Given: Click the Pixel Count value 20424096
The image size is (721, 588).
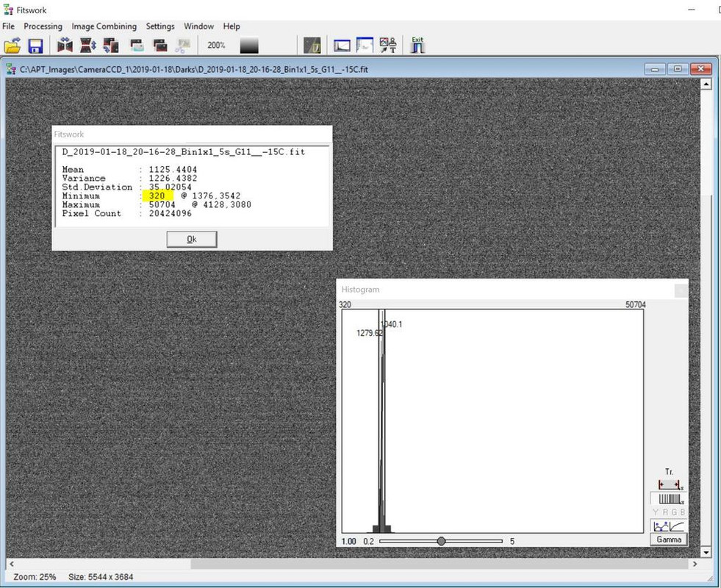Looking at the screenshot, I should tap(170, 213).
